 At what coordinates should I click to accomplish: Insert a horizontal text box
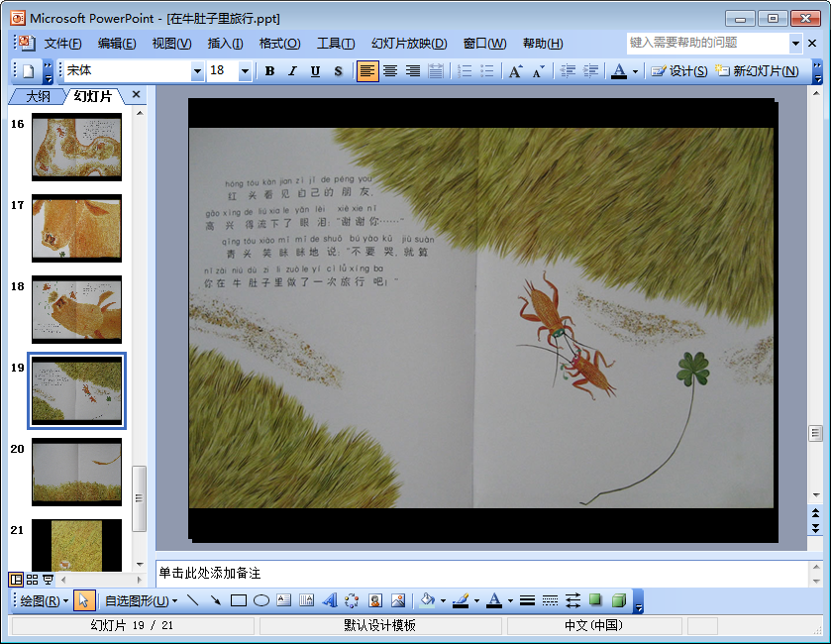284,600
